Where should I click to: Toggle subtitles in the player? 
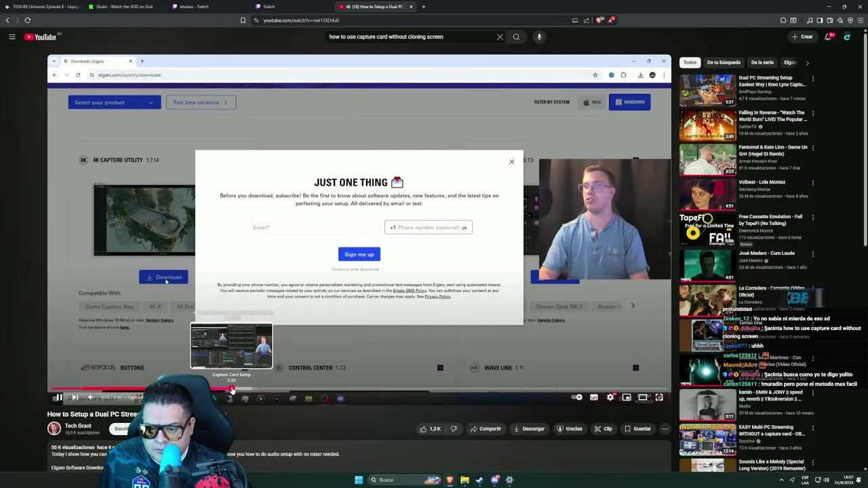(x=594, y=398)
